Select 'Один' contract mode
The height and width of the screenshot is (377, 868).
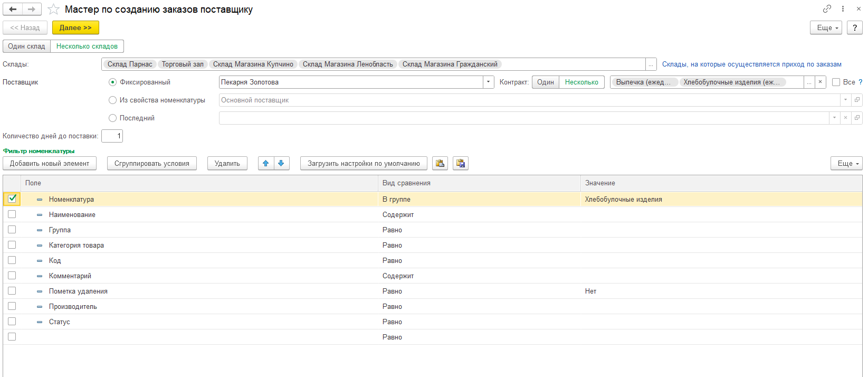point(545,82)
